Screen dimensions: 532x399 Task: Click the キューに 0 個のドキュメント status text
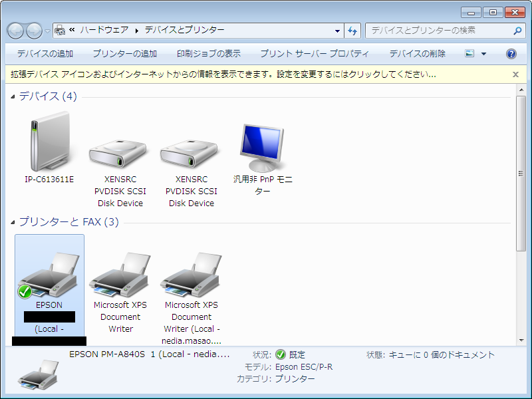pos(442,355)
